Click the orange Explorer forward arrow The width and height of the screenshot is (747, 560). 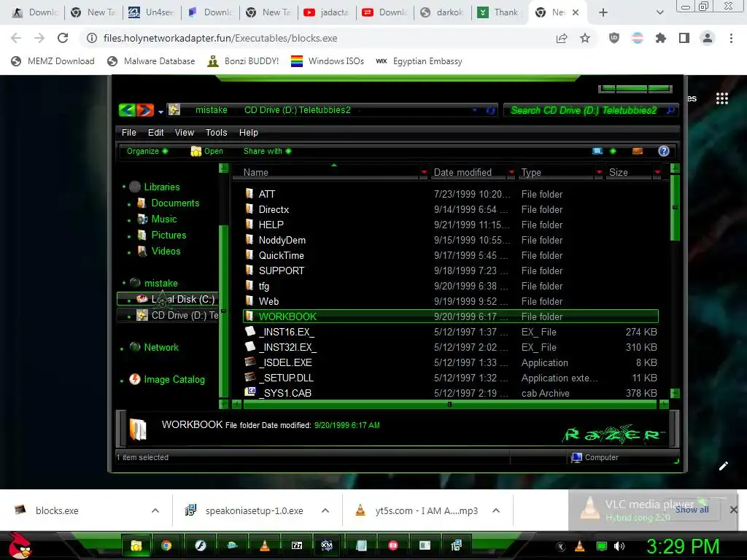(145, 110)
